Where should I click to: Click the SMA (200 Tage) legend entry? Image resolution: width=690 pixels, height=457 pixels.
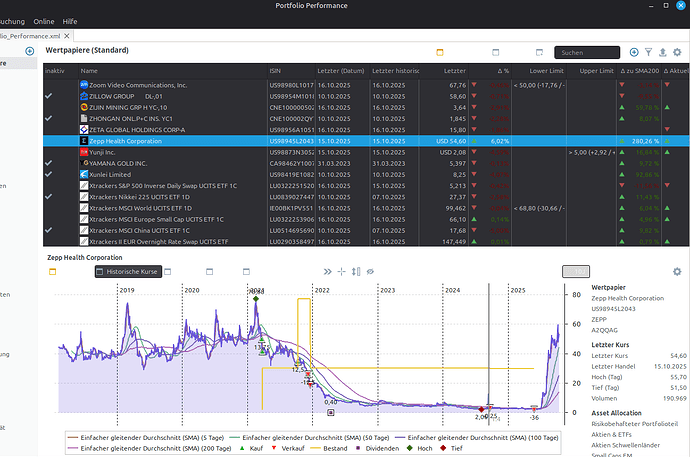coord(150,448)
